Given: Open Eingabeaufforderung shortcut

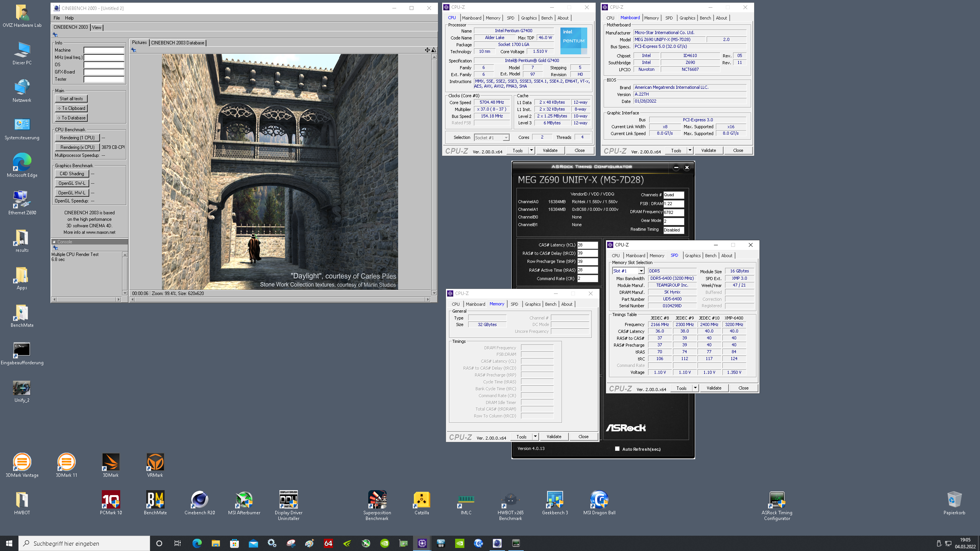Looking at the screenshot, I should [22, 353].
